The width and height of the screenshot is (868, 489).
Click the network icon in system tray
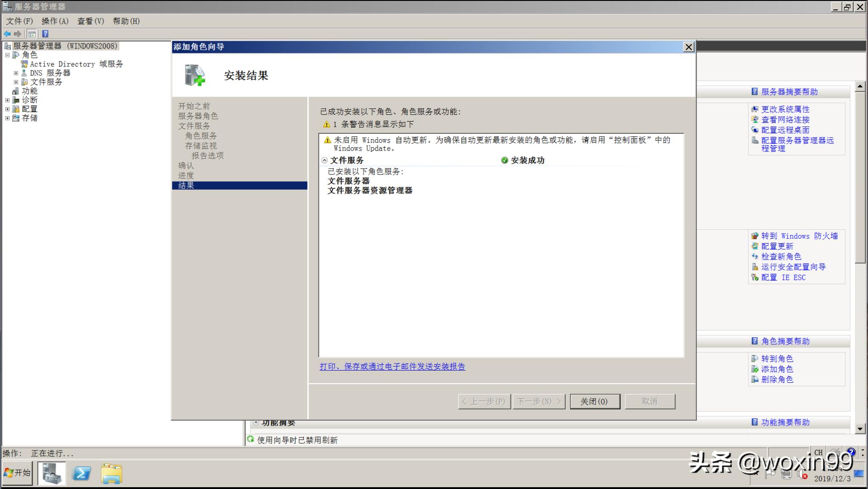787,475
